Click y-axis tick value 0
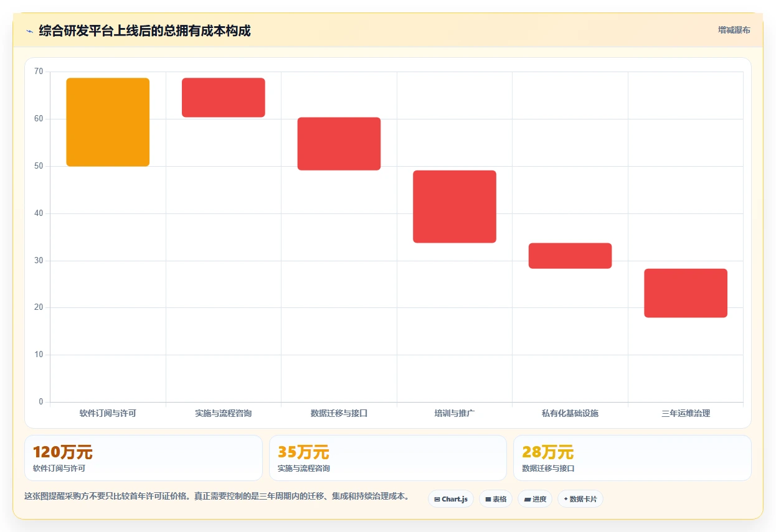This screenshot has width=776, height=532. point(41,402)
